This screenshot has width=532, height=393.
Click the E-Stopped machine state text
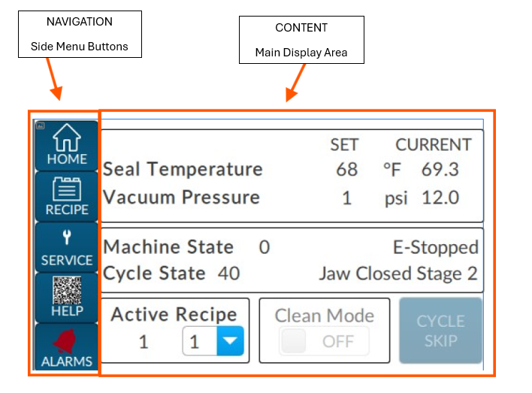point(436,247)
